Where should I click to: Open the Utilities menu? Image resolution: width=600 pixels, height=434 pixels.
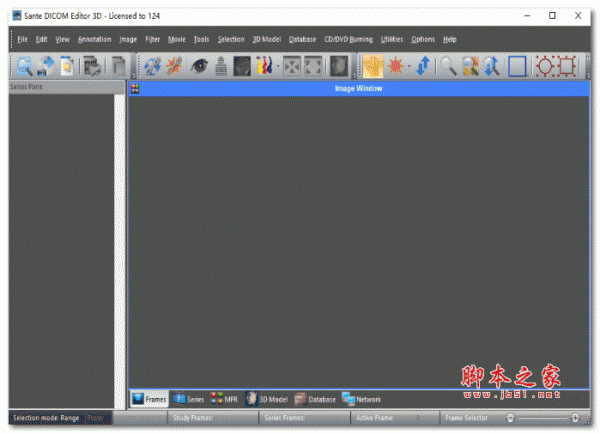coord(392,39)
